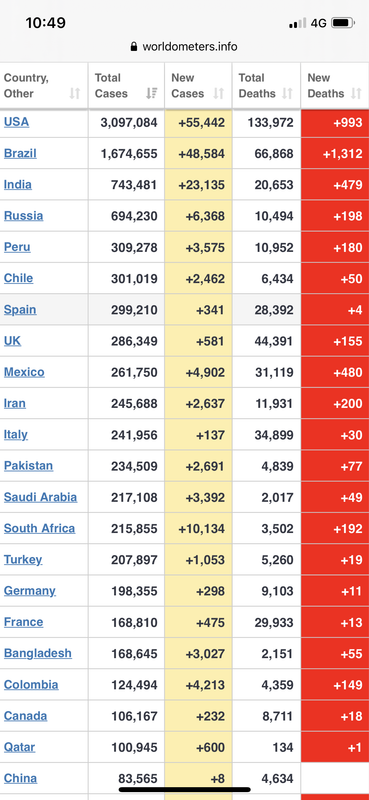369x800 pixels.
Task: Tap the cellular signal bars icon
Action: [298, 23]
